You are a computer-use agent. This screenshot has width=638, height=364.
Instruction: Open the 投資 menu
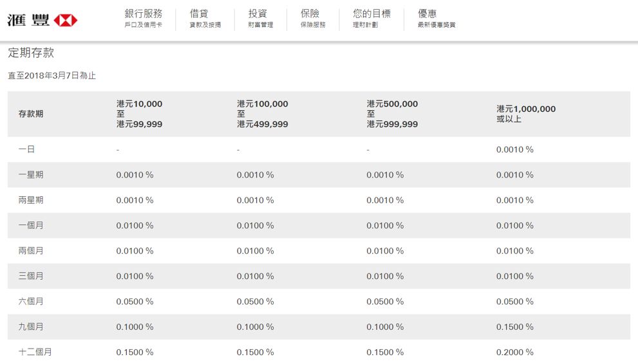260,18
